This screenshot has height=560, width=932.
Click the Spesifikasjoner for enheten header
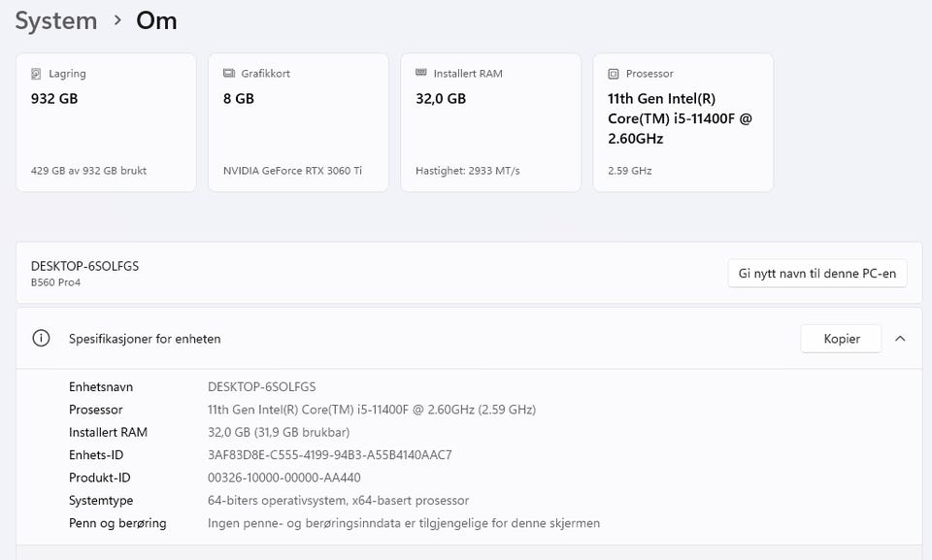tap(145, 339)
